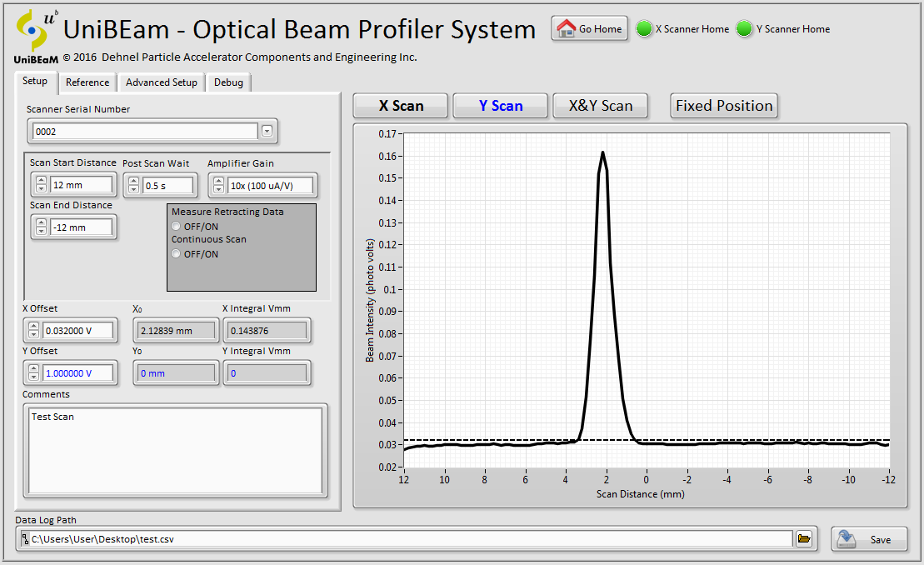Screen dimensions: 924x565
Task: Change Amplifier Gain selector value
Action: pos(217,185)
